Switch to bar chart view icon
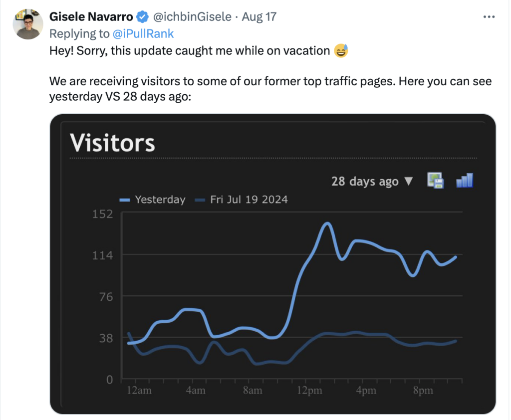Image resolution: width=511 pixels, height=420 pixels. [x=464, y=181]
